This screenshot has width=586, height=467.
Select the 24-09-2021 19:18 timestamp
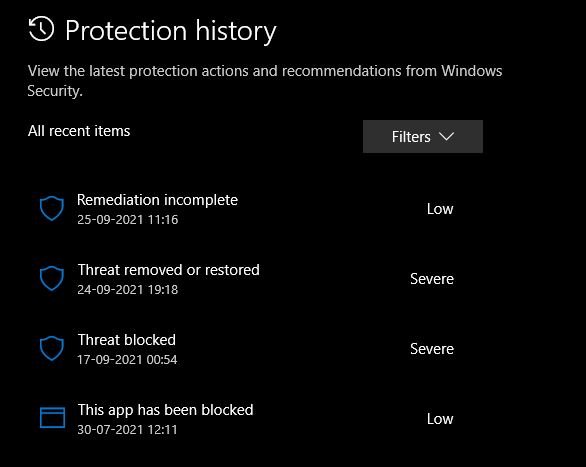127,290
